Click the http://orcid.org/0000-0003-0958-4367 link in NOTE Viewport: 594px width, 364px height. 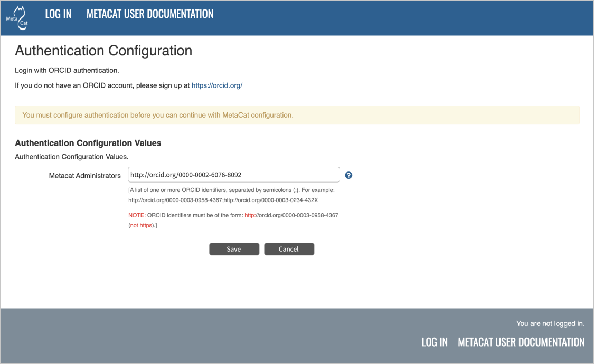pos(291,215)
